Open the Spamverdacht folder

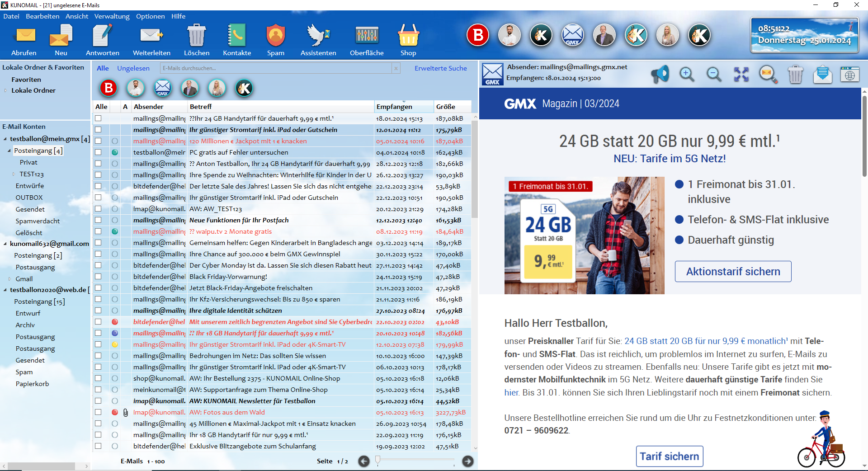tap(38, 221)
